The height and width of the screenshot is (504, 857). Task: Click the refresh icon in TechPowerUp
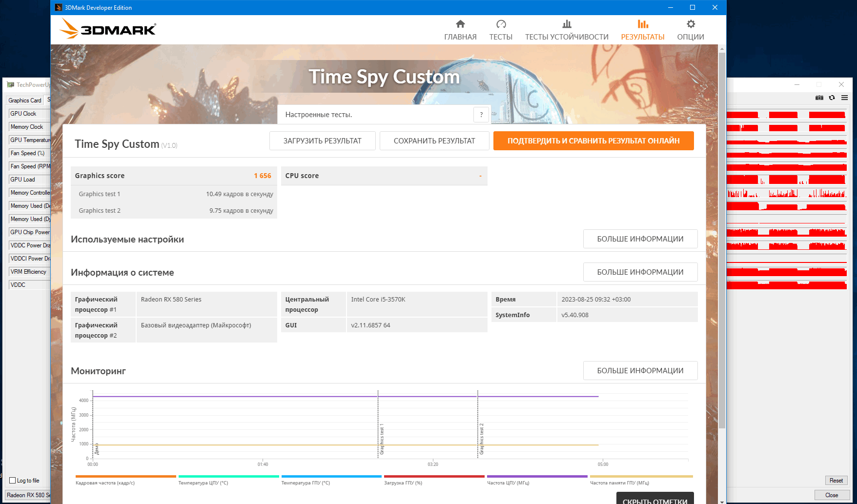[832, 98]
